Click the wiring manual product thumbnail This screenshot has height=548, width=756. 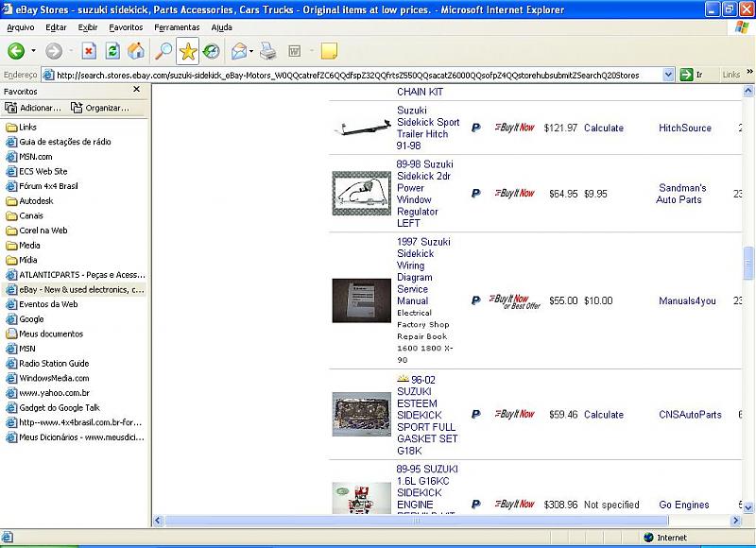point(362,300)
